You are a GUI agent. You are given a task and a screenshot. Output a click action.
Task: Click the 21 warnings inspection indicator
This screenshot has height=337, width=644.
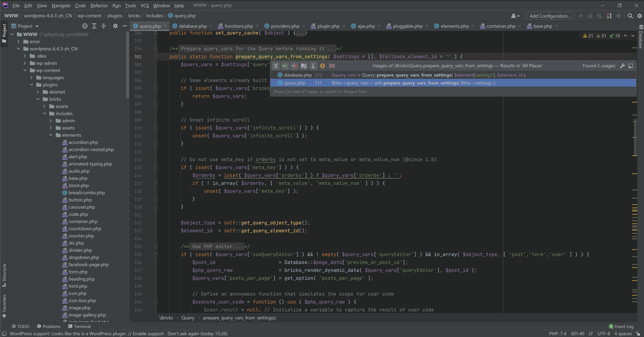588,36
